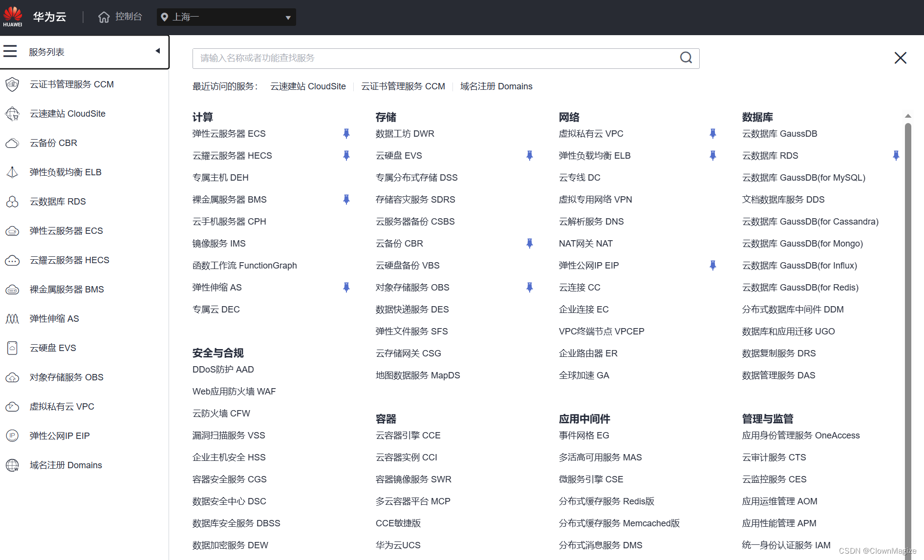Click the 云硬盘 EVS sidebar icon

click(x=12, y=348)
